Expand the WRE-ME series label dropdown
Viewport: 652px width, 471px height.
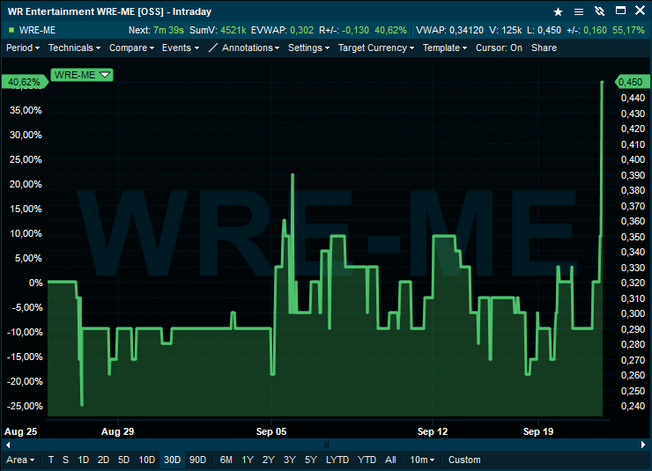coord(105,75)
